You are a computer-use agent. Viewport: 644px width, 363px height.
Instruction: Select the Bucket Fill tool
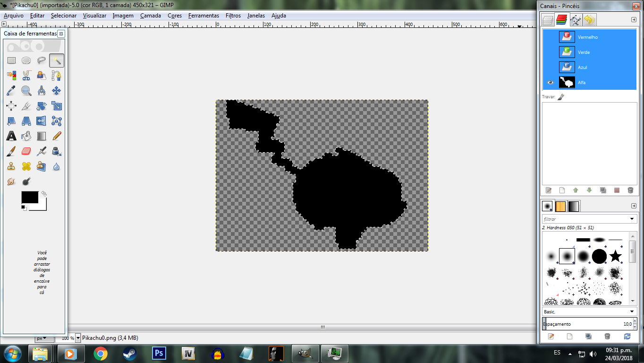point(26,136)
